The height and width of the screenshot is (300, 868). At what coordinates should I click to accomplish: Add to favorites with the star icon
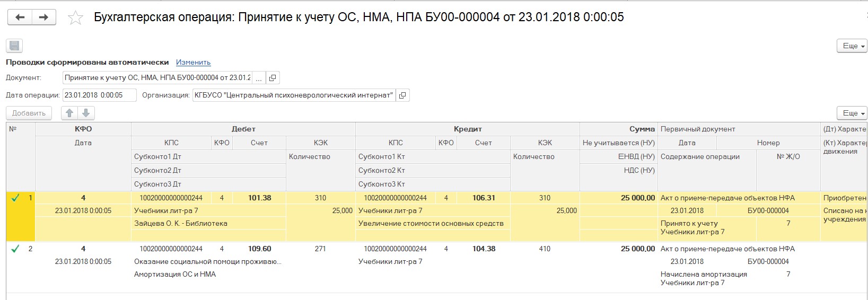click(x=76, y=18)
